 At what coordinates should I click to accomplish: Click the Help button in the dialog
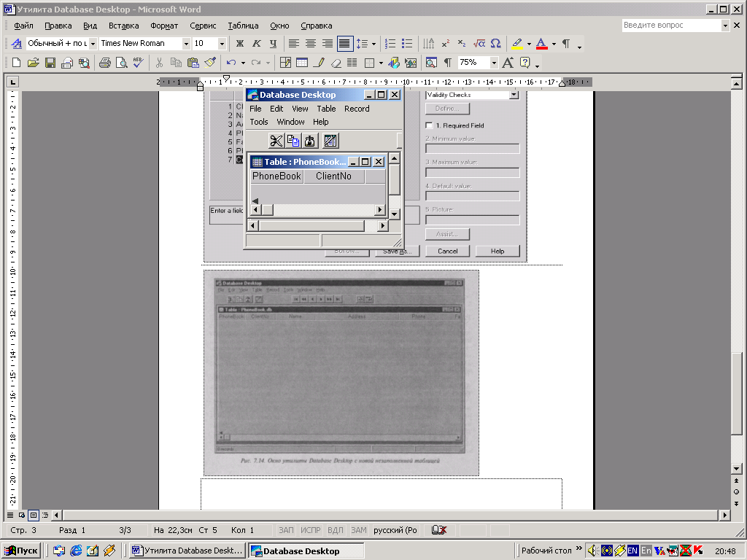point(498,251)
